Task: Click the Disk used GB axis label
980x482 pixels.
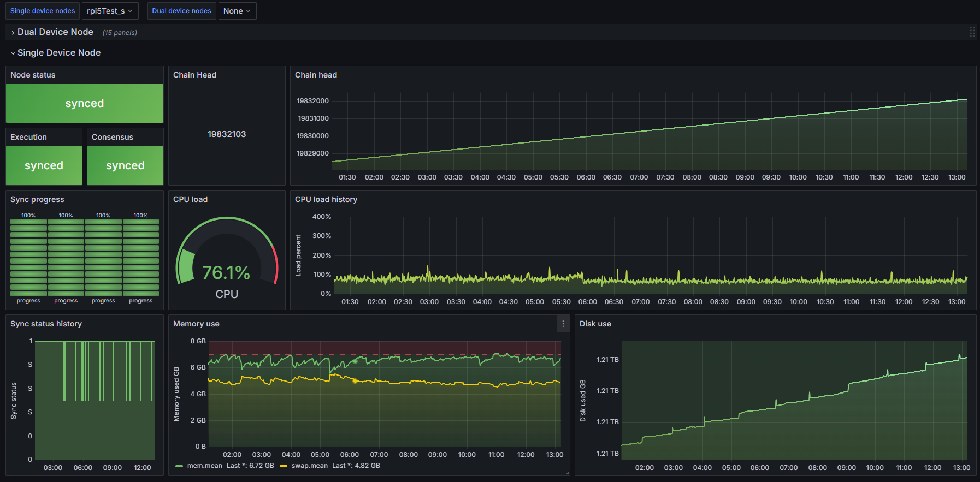Action: (x=583, y=401)
